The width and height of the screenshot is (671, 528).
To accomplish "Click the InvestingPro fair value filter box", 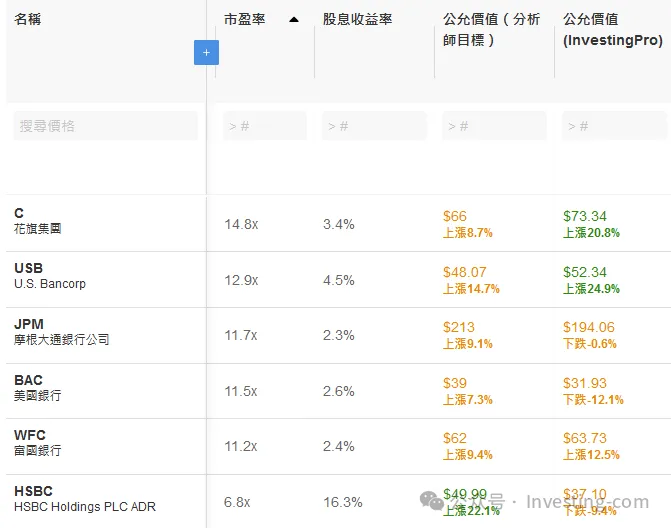I will (613, 126).
